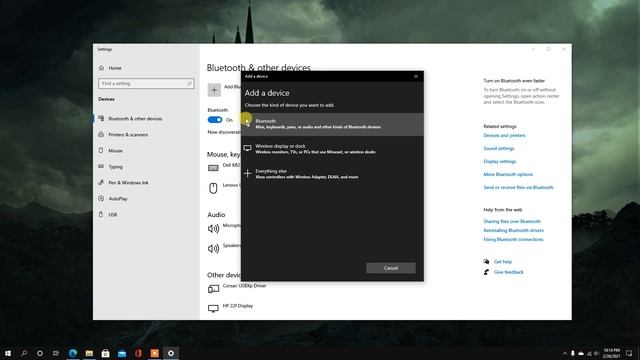Open Send or receive files via Bluetooth

518,187
